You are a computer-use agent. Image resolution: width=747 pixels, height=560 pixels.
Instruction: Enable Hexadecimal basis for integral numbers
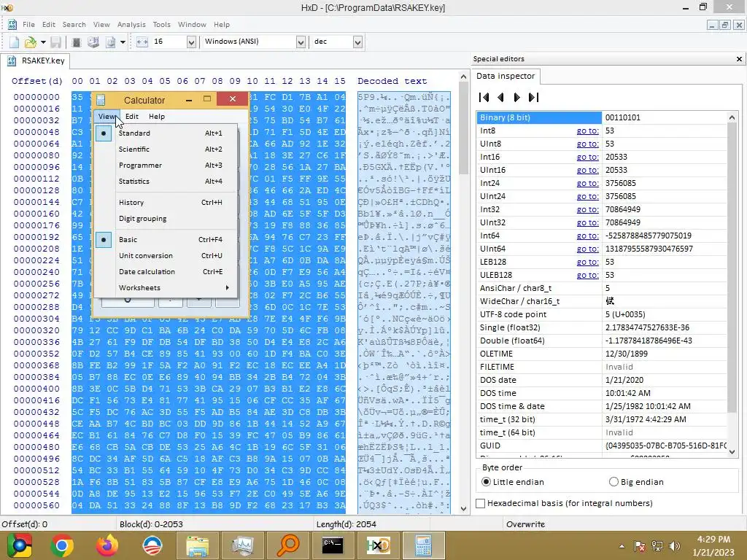tap(564, 503)
